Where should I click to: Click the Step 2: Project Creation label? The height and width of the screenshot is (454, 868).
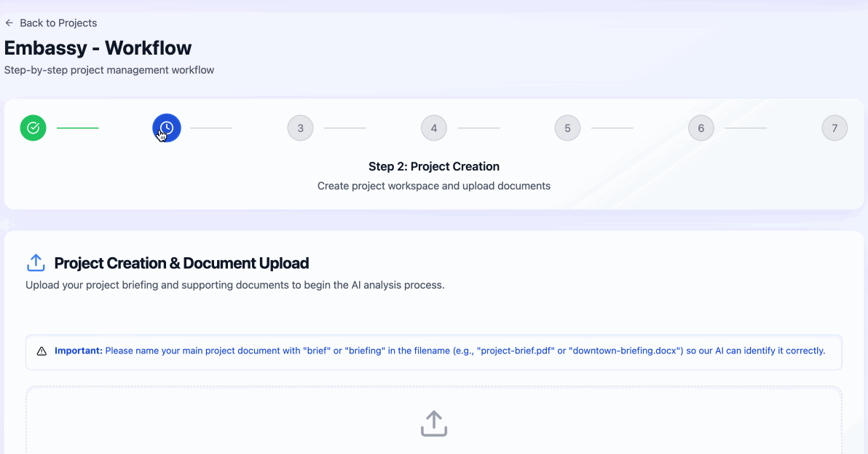coord(434,166)
